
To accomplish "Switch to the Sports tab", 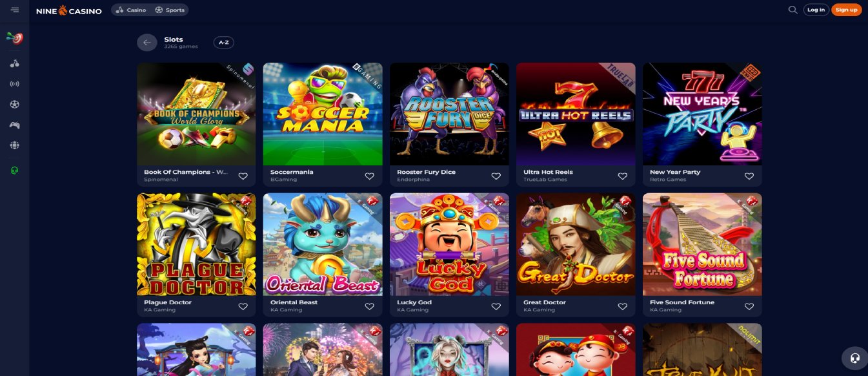I will (x=170, y=10).
